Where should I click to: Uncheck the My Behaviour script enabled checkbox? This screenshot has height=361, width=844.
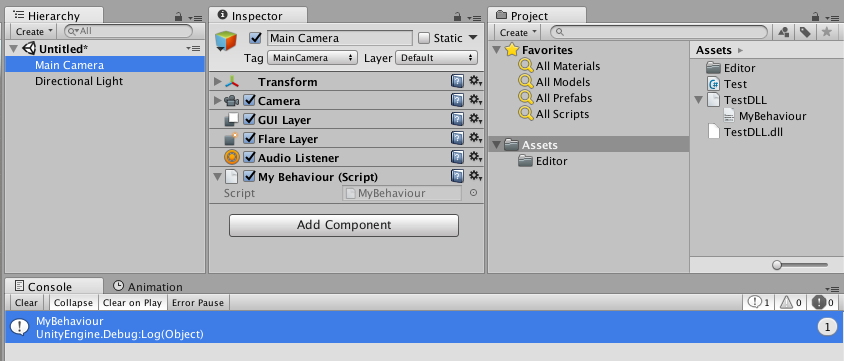pos(249,176)
